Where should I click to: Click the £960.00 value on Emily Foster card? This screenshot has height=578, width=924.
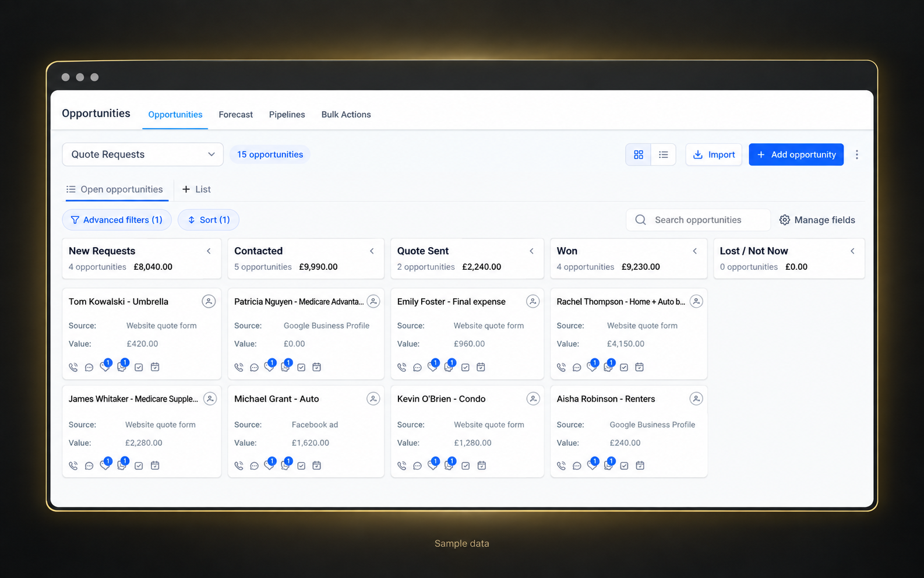tap(469, 344)
